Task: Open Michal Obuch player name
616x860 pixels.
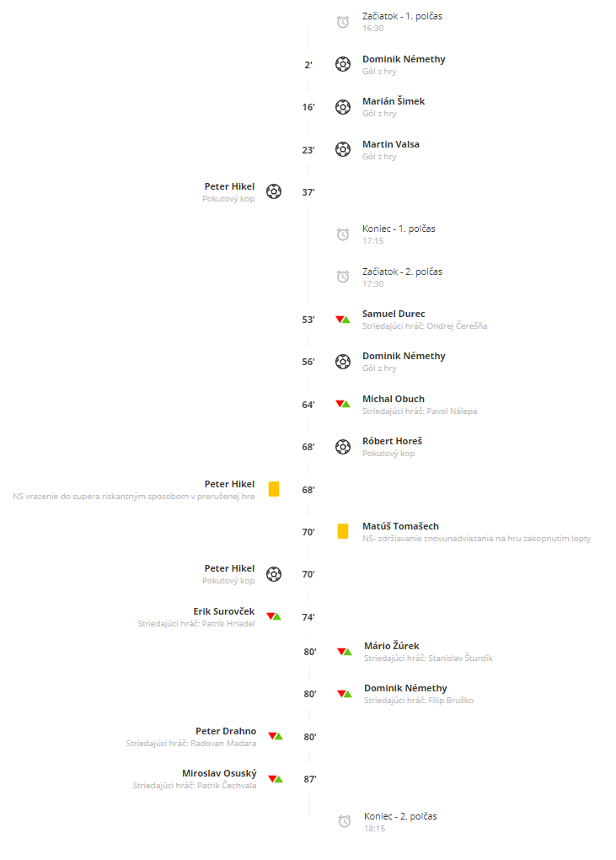Action: 394,399
